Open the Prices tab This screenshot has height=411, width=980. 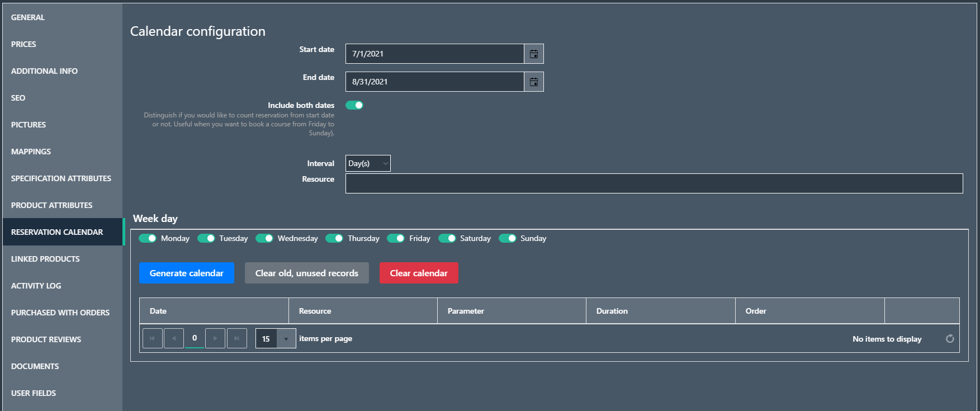[63, 44]
